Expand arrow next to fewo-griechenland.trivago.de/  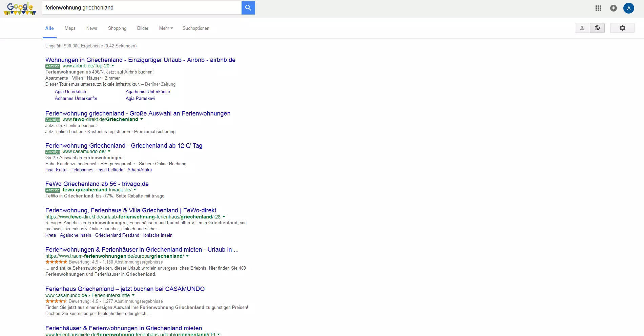click(x=135, y=190)
